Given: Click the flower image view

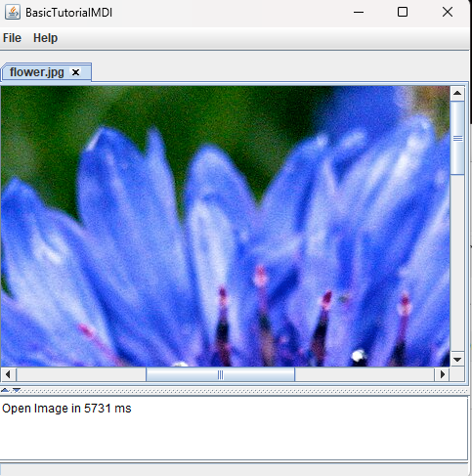Looking at the screenshot, I should (x=226, y=227).
